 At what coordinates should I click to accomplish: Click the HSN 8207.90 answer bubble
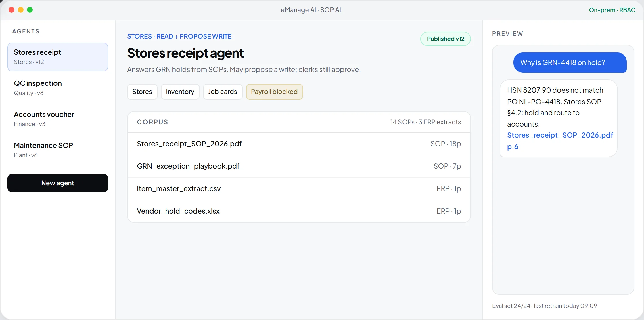[x=558, y=118]
